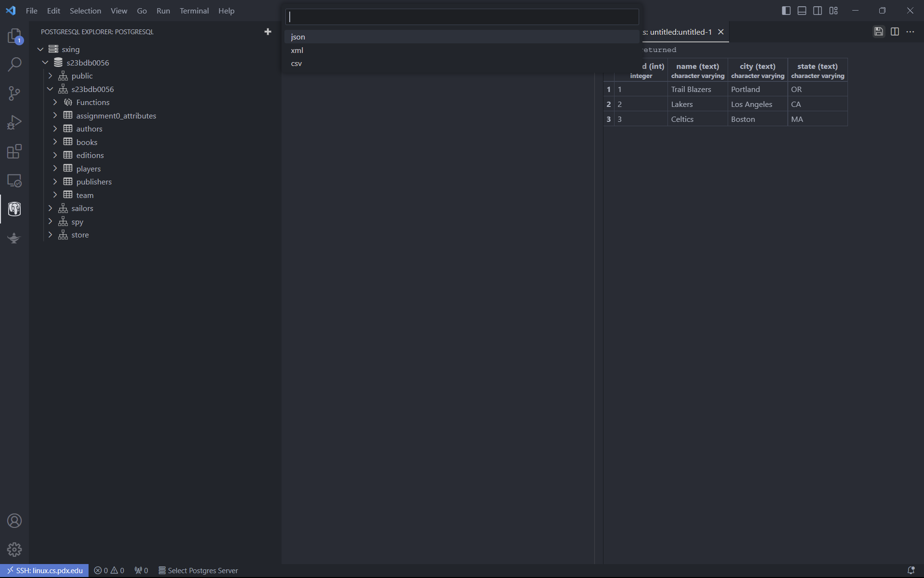Open Run and Debug view
Viewport: 924px width, 578px height.
pyautogui.click(x=14, y=122)
